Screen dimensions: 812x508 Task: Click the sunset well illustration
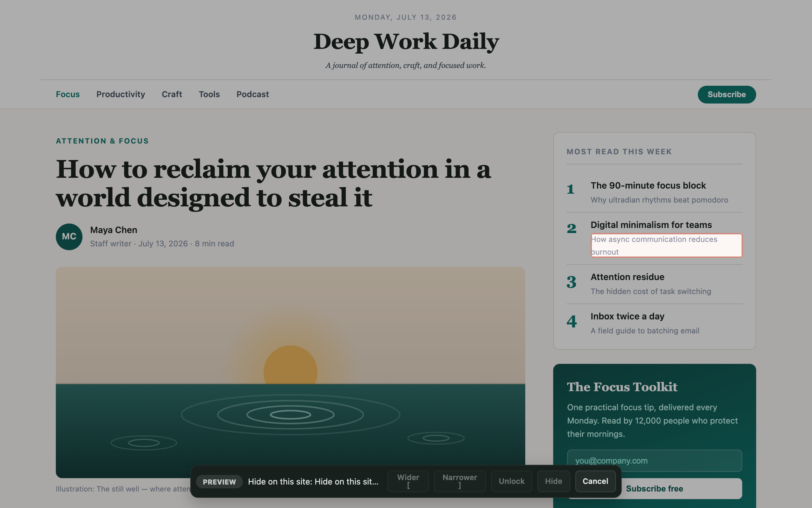[290, 372]
